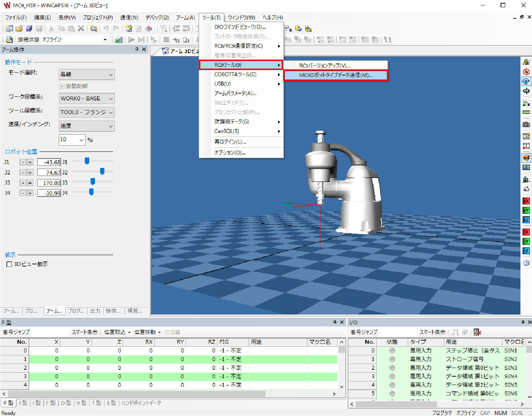Click the home view reset icon
The image size is (532, 416).
[526, 189]
